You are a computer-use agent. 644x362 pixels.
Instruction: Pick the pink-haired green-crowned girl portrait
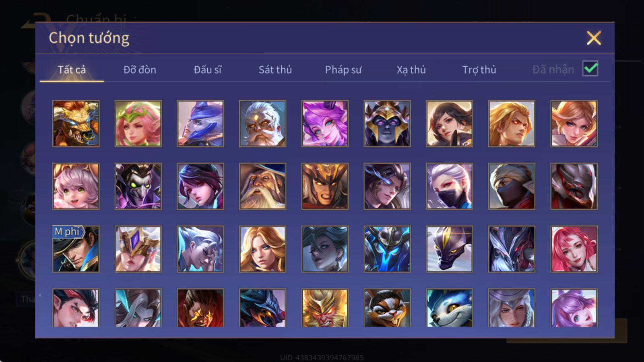pyautogui.click(x=138, y=123)
